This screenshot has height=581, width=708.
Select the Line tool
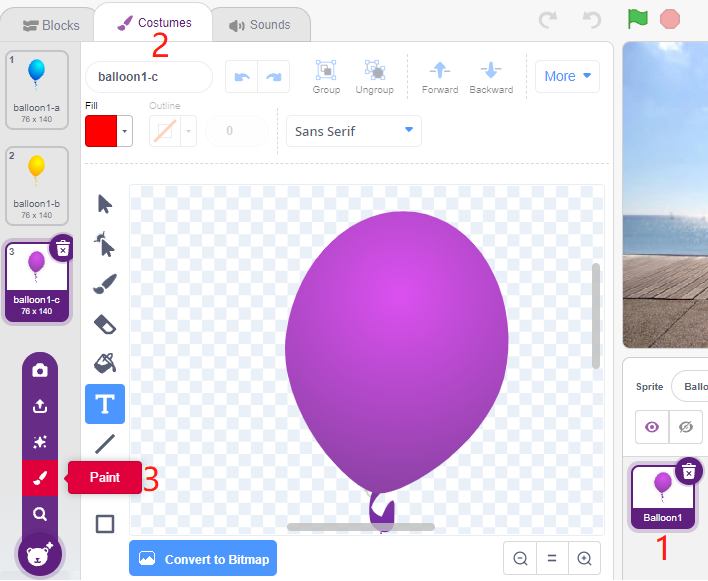(105, 444)
